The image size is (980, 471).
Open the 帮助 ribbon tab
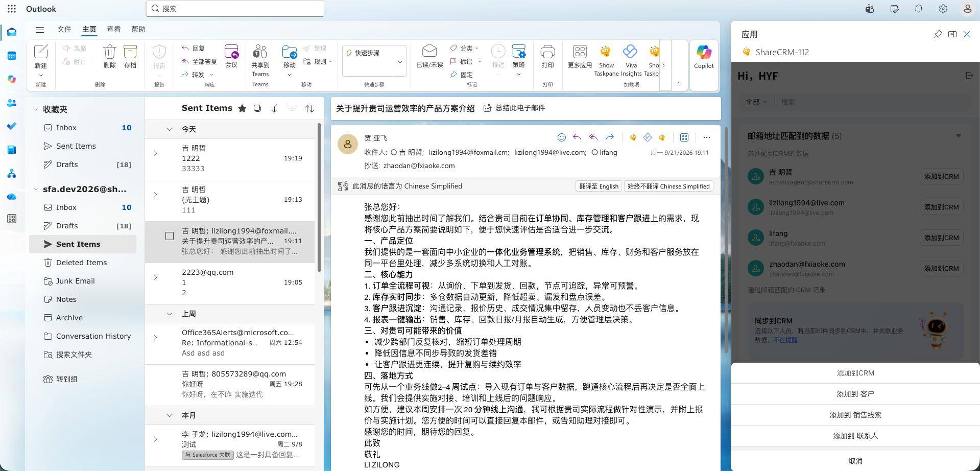pyautogui.click(x=138, y=29)
